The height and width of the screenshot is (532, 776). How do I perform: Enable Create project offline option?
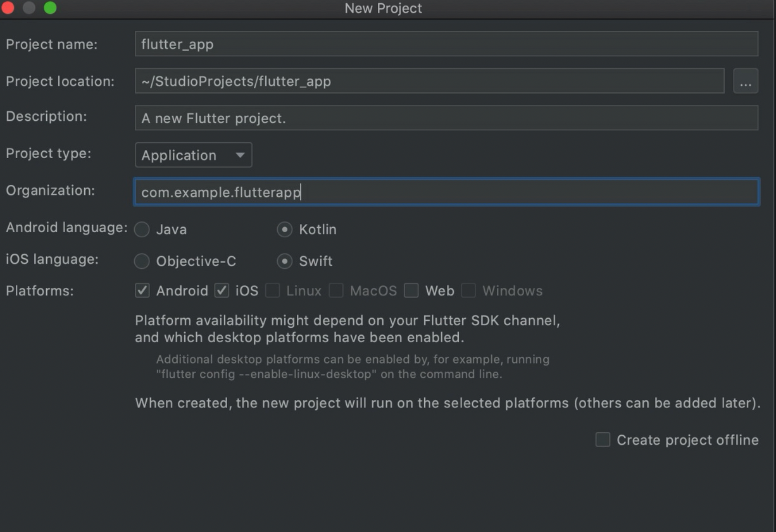603,440
